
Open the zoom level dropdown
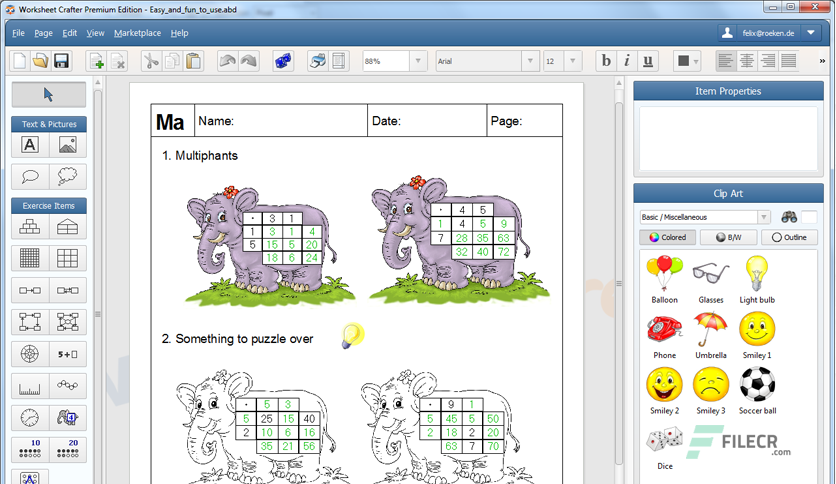pyautogui.click(x=418, y=61)
